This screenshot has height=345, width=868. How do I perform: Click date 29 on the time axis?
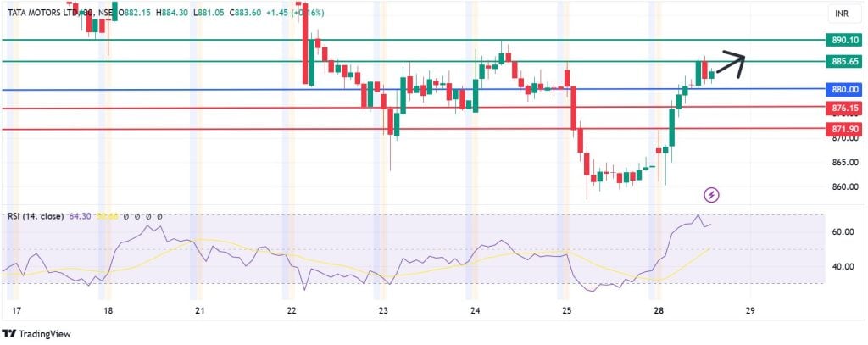(750, 310)
